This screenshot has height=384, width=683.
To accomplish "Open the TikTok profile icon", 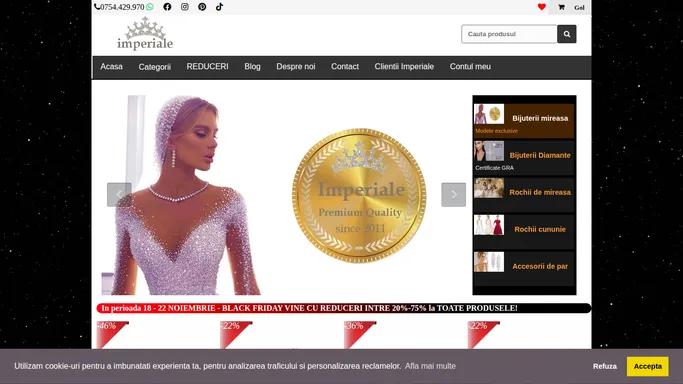I will [220, 7].
